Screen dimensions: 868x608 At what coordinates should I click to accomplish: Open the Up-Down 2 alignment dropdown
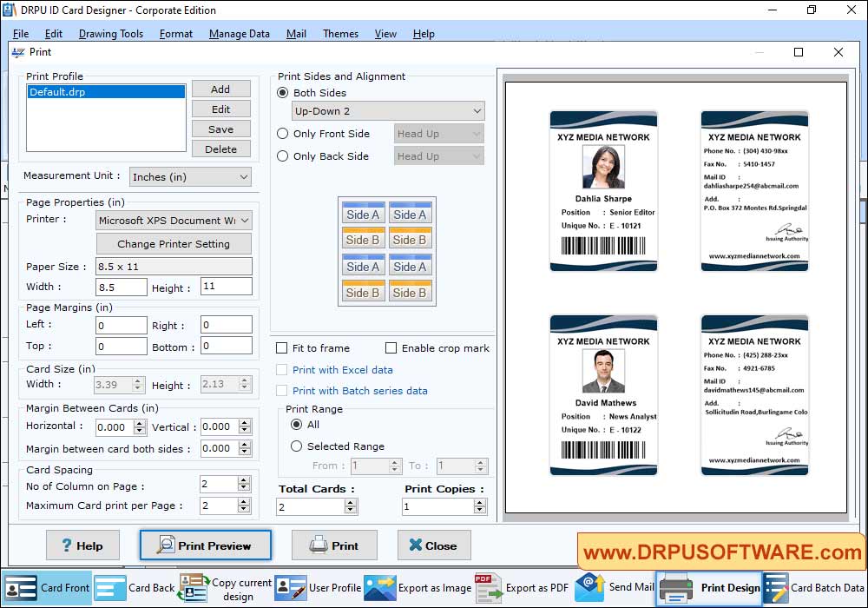(388, 111)
